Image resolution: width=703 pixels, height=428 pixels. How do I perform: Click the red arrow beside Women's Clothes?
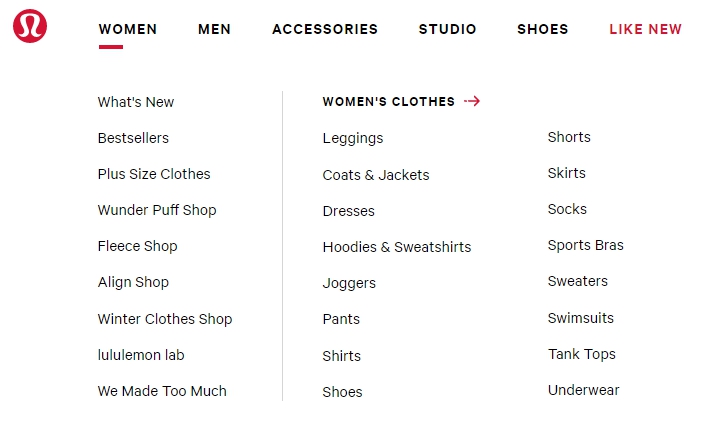[472, 101]
